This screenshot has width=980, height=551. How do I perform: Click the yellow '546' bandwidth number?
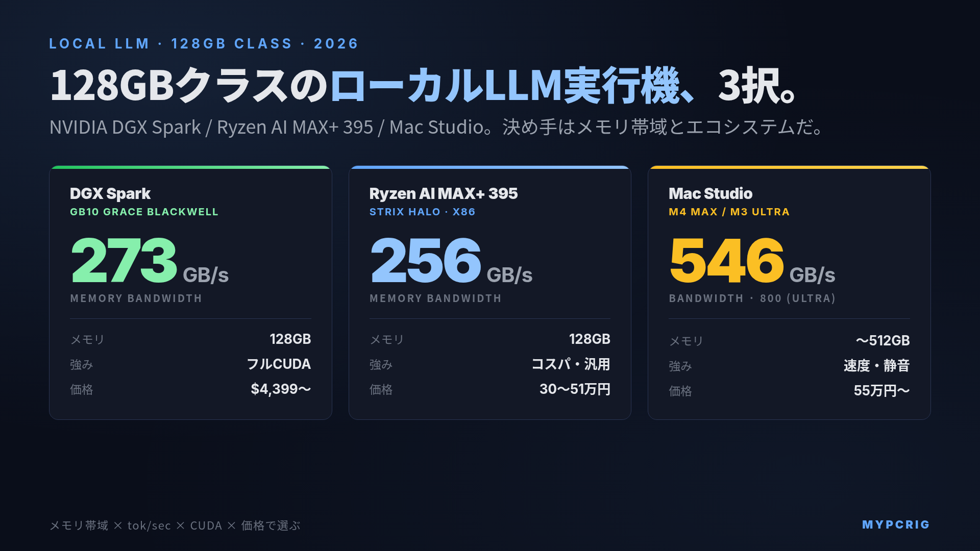pyautogui.click(x=727, y=260)
